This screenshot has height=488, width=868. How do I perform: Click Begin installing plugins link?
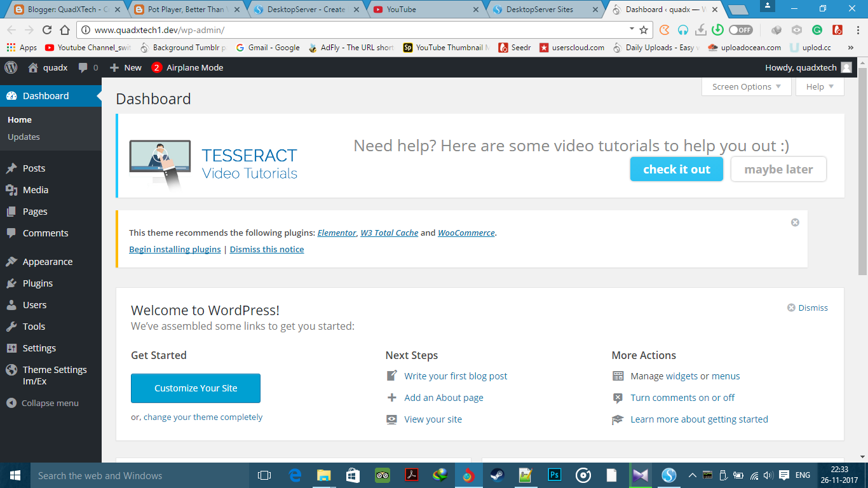point(175,249)
